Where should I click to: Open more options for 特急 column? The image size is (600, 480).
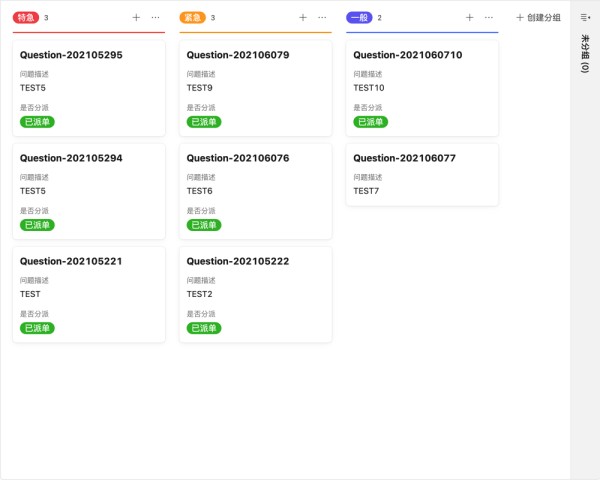point(155,17)
